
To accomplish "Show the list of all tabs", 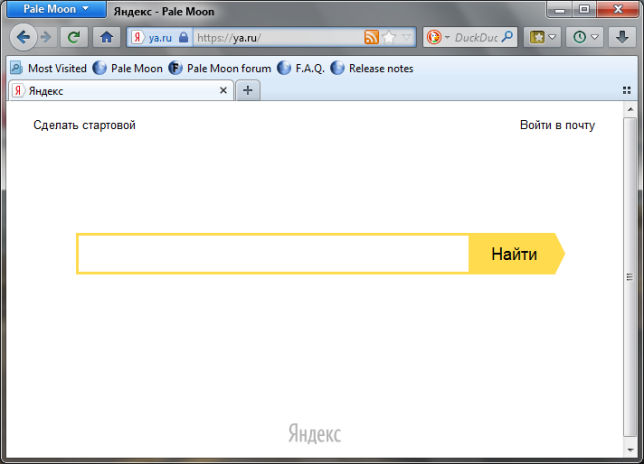I will tap(627, 90).
